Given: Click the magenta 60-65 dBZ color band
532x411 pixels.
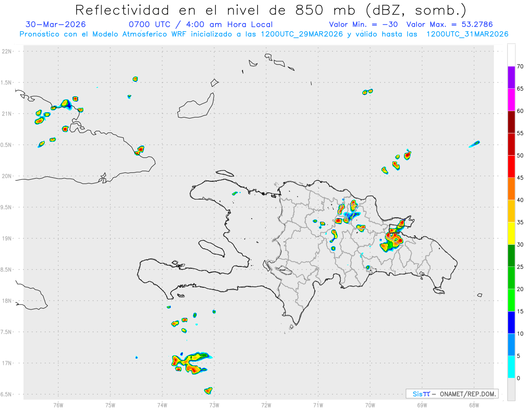Looking at the screenshot, I should tap(511, 100).
